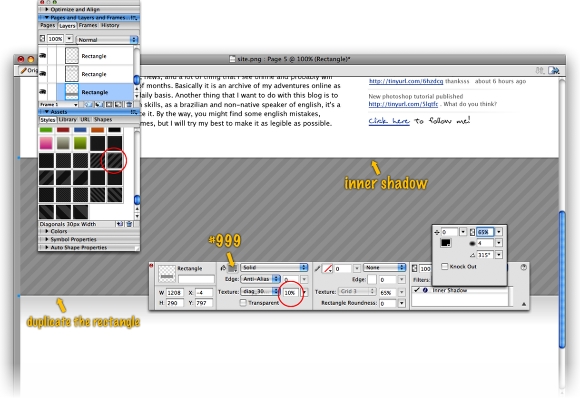Hide the selected Rectangle layer with eye icon
Viewport: 580px width, 398px height.
pyautogui.click(x=43, y=92)
